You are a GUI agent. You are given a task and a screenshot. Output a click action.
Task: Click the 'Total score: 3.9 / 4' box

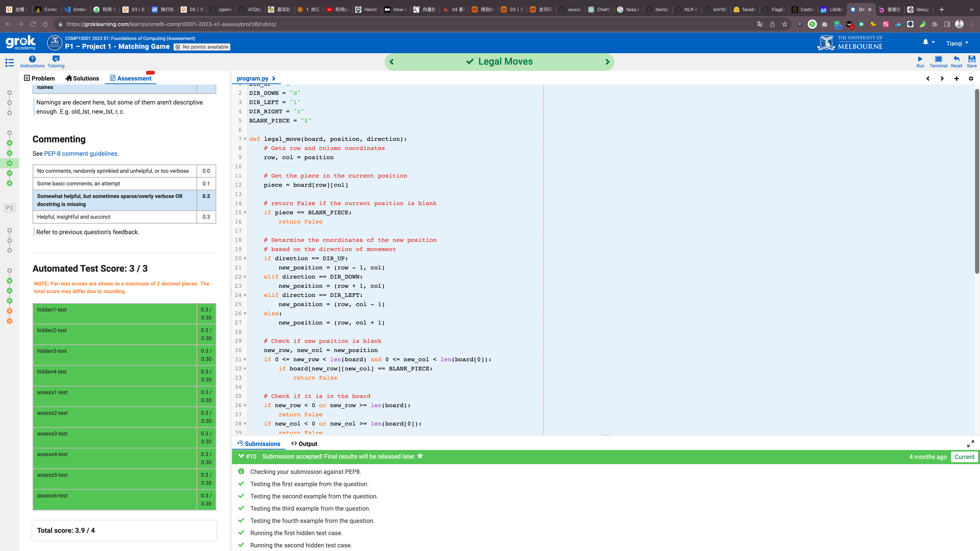coord(124,531)
